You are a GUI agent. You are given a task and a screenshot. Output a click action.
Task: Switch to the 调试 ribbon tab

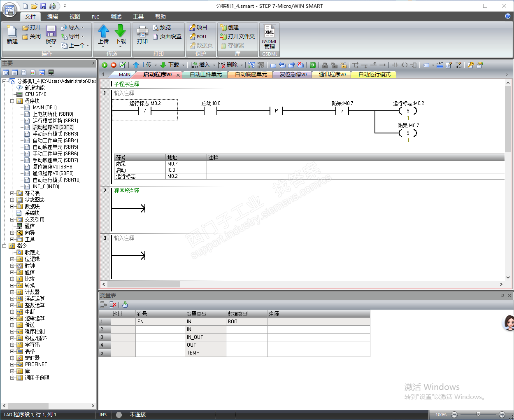point(116,16)
